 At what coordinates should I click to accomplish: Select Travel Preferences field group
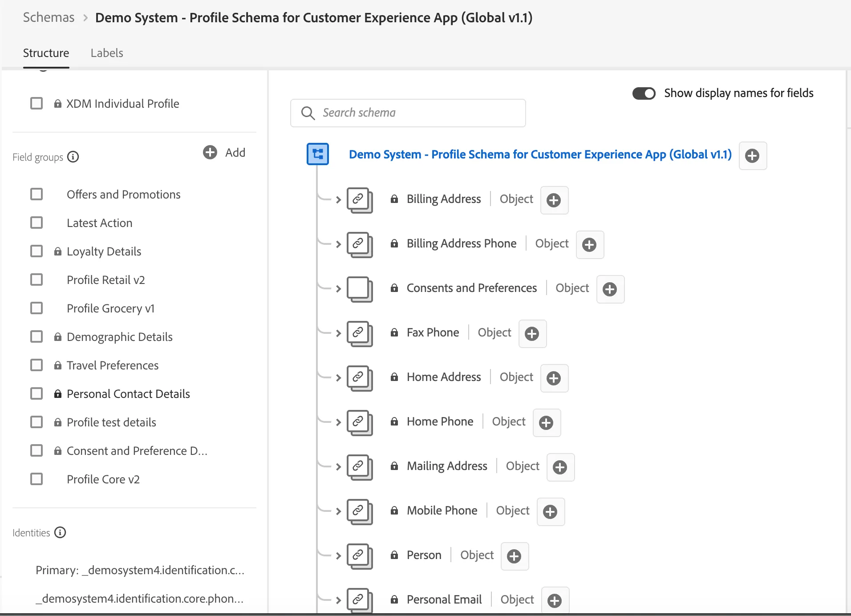tap(113, 365)
